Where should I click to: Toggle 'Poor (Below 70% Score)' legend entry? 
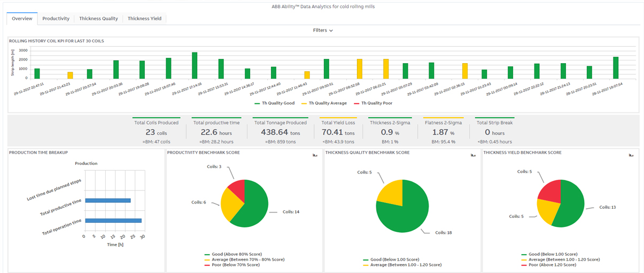pyautogui.click(x=235, y=265)
